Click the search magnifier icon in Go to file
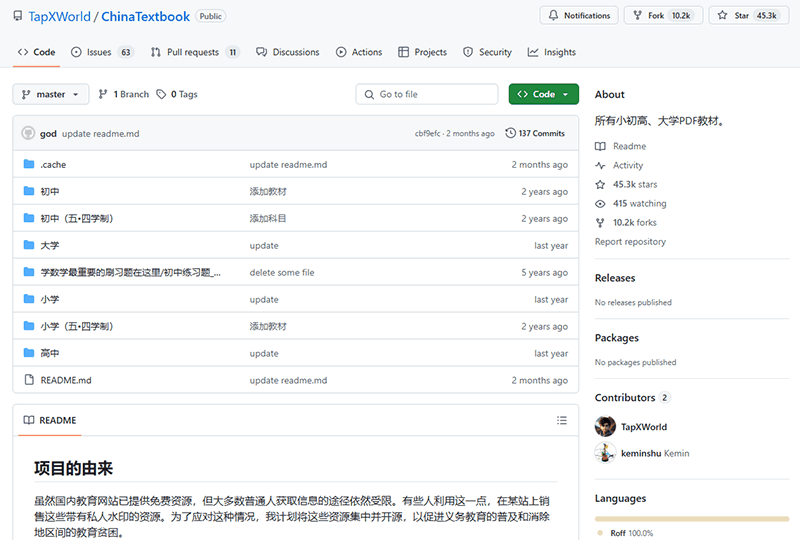 tap(369, 94)
